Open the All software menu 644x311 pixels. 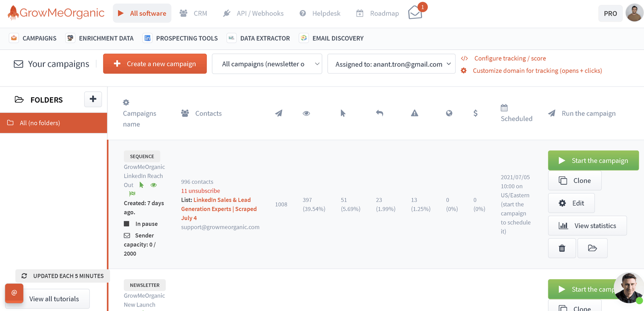[x=142, y=13]
